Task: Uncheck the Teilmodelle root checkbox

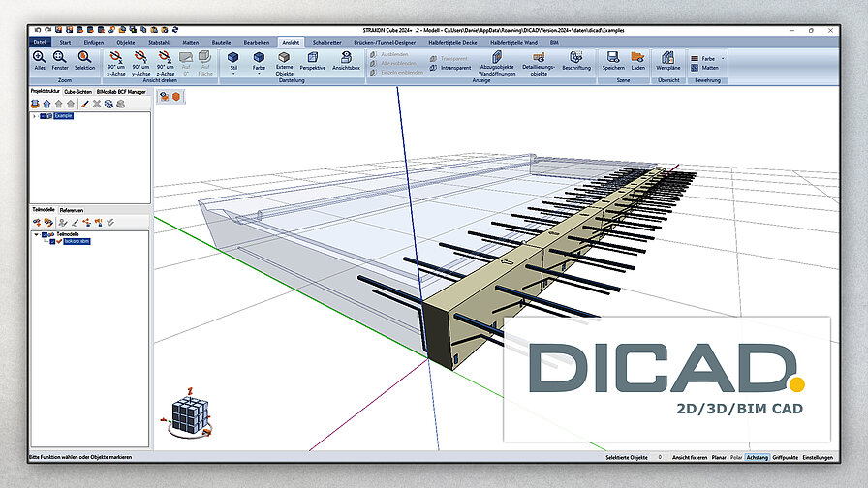Action: [45, 234]
